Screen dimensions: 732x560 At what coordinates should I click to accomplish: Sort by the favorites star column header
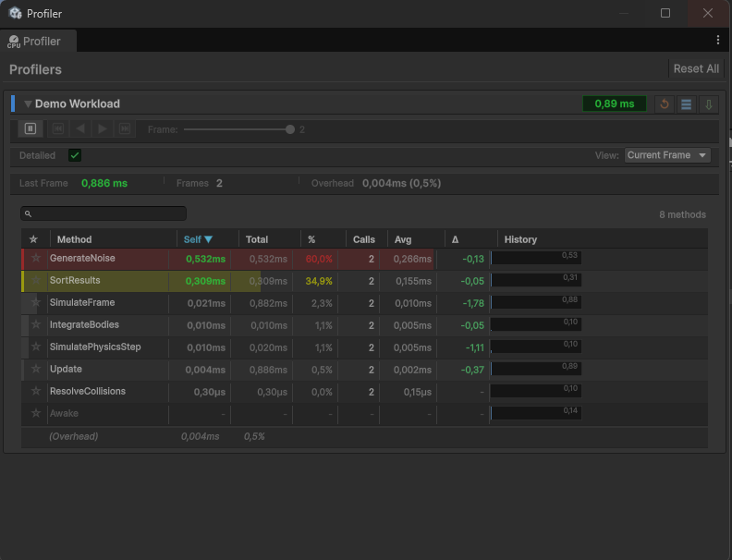[33, 239]
